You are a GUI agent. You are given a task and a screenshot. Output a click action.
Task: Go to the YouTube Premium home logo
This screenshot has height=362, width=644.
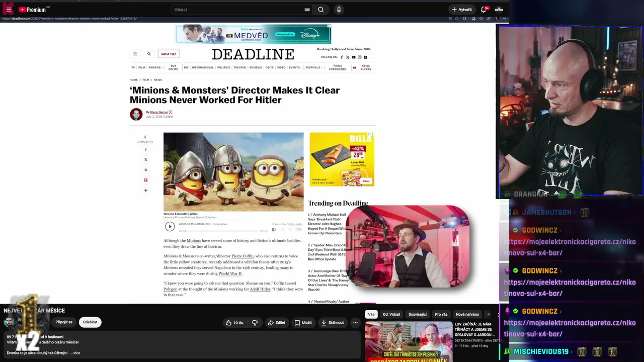pyautogui.click(x=32, y=10)
